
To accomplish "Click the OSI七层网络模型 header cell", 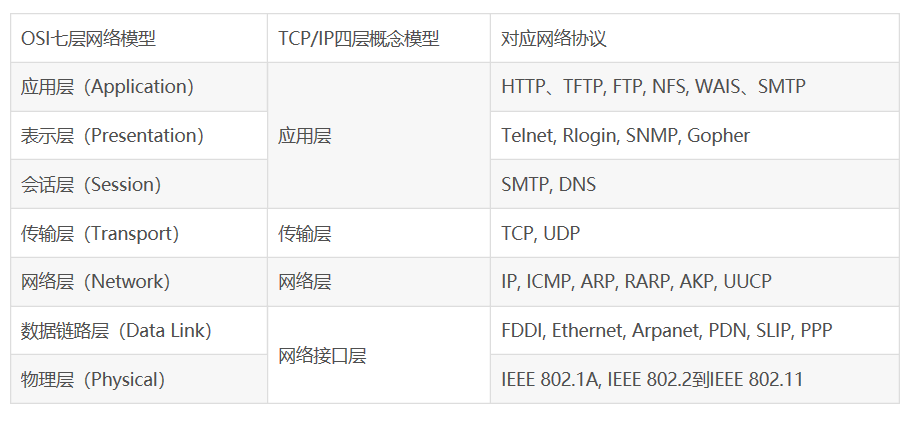I will pos(139,39).
